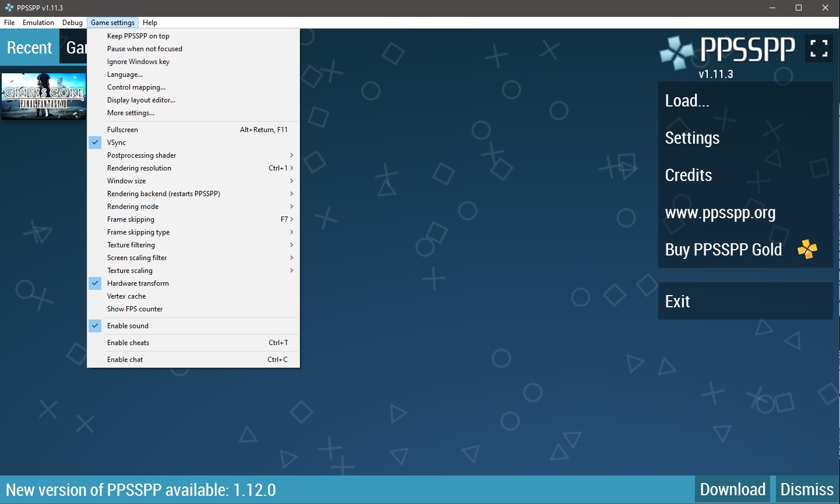Click Load... in the main menu
Viewport: 840px width, 504px height.
[687, 101]
